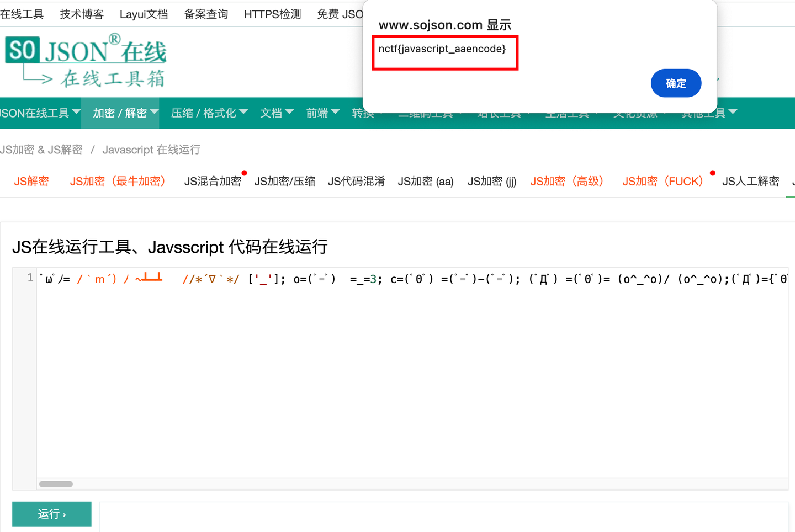Open the Layui文档 link
Image resolution: width=795 pixels, height=532 pixels.
144,14
